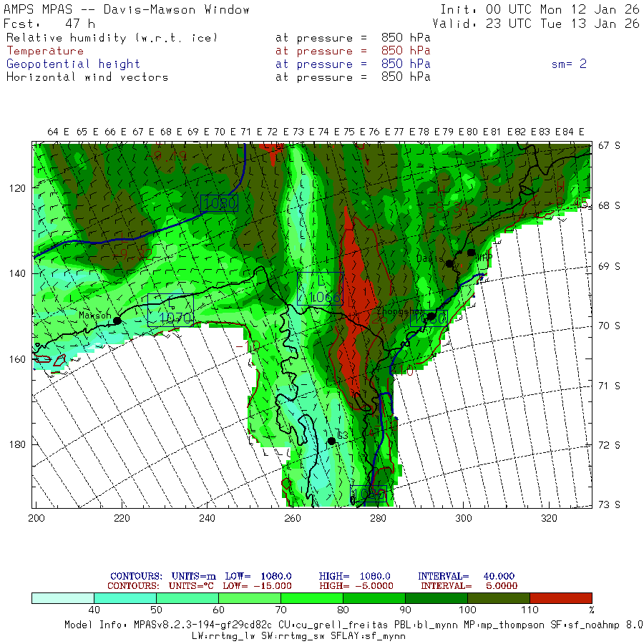This screenshot has height=644, width=644.
Task: Click the '67 S' latitude label
Action: tap(609, 146)
